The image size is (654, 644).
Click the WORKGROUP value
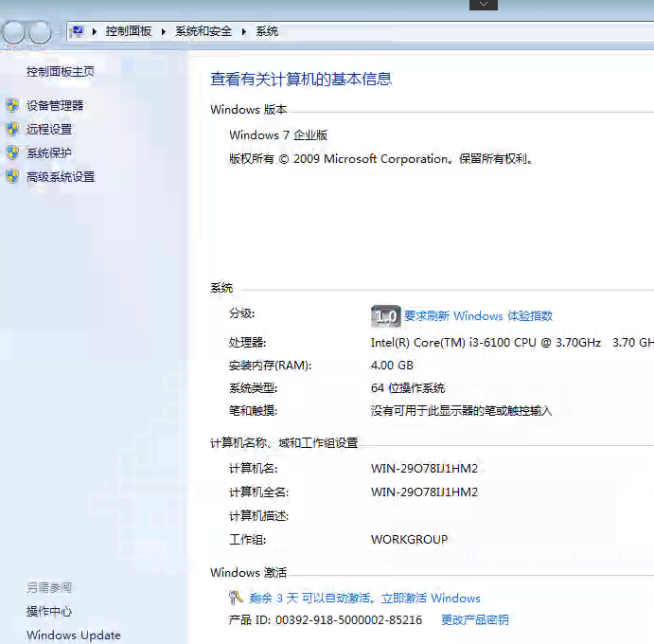click(x=409, y=540)
